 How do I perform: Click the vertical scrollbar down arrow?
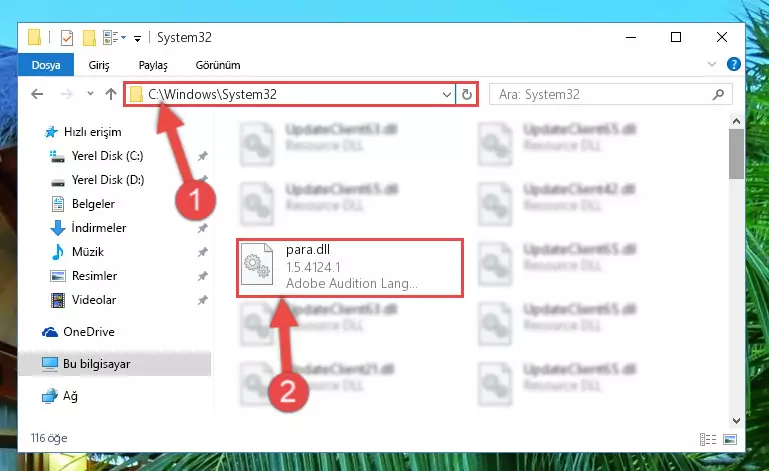[736, 420]
